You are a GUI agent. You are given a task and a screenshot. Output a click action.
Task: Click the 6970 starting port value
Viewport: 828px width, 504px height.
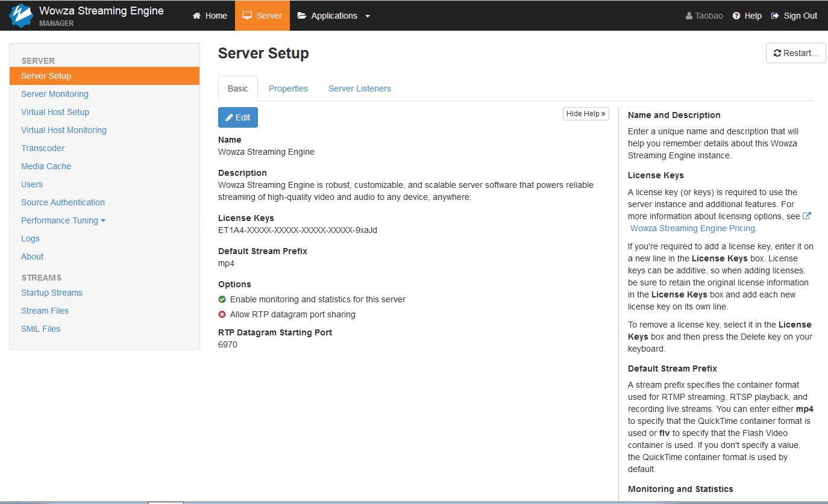(x=228, y=344)
